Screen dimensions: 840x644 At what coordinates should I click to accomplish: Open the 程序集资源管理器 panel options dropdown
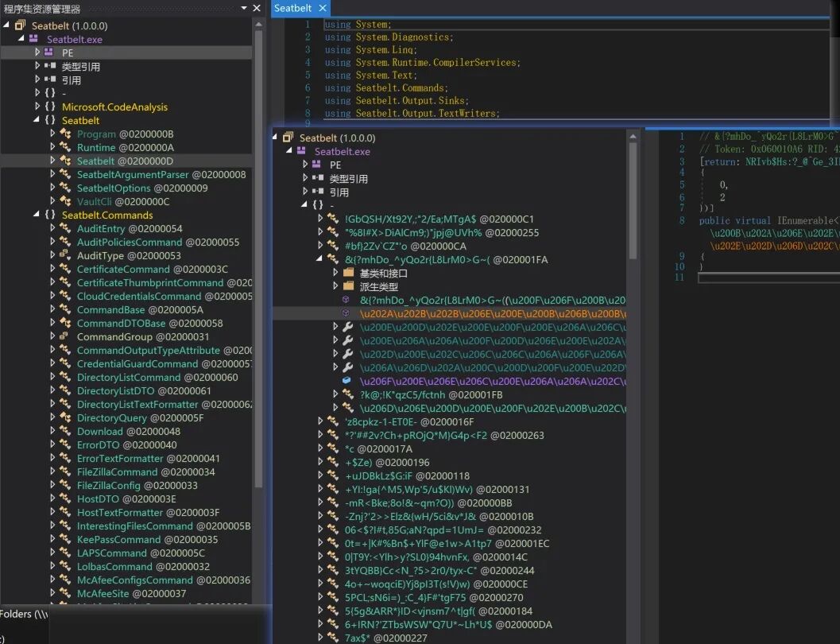pyautogui.click(x=244, y=8)
